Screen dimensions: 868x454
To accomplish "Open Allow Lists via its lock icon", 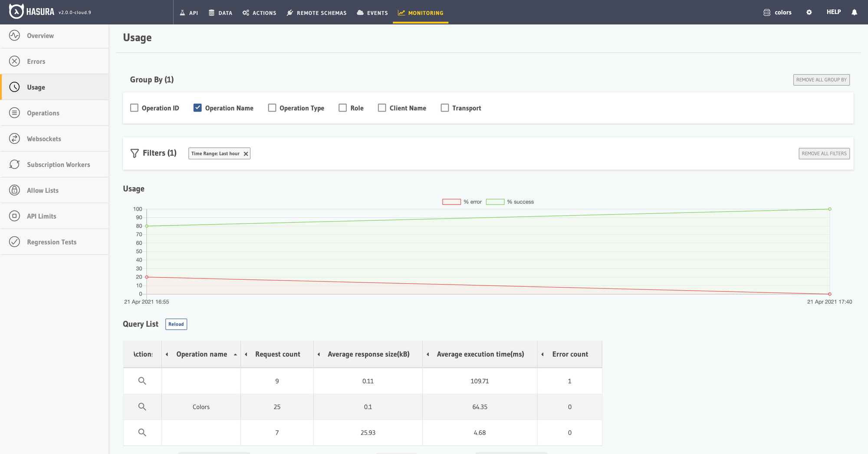I will click(14, 190).
